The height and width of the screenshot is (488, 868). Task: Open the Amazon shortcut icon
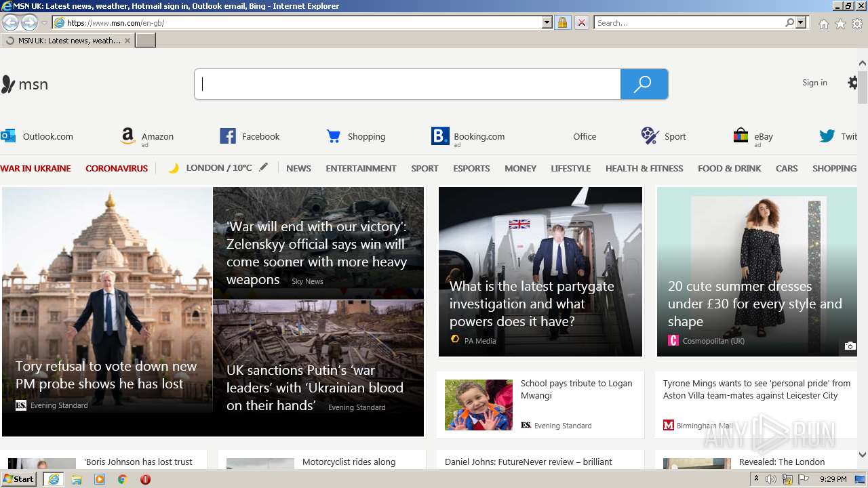point(127,136)
